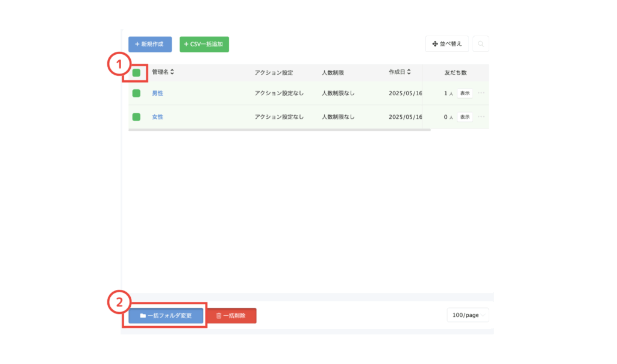Click the red 一括削除 button
This screenshot has height=364, width=617.
pyautogui.click(x=231, y=316)
